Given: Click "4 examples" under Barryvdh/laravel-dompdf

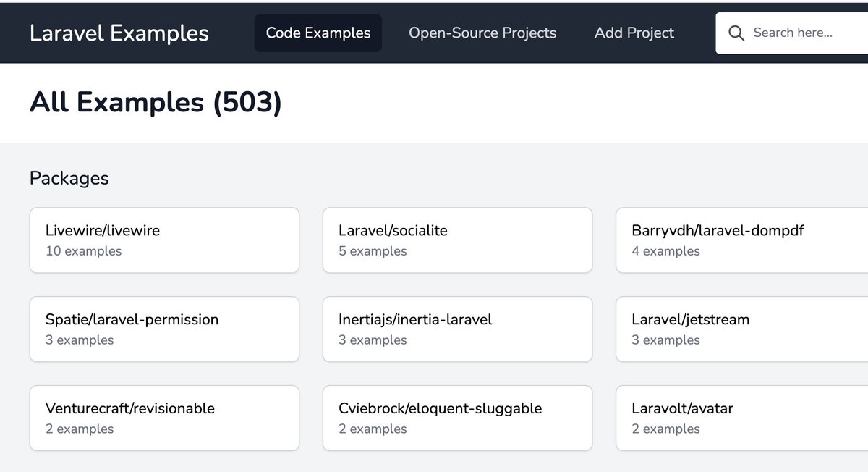Looking at the screenshot, I should pyautogui.click(x=665, y=252).
